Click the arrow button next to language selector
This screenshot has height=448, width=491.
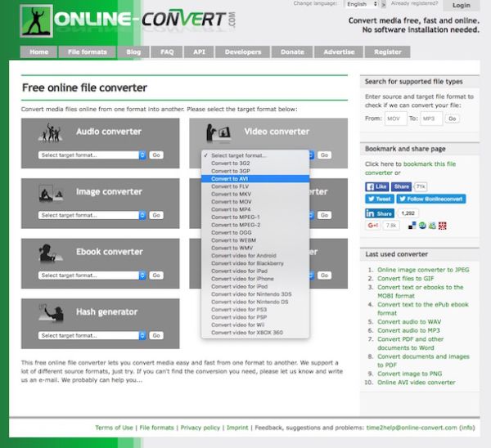(x=383, y=5)
